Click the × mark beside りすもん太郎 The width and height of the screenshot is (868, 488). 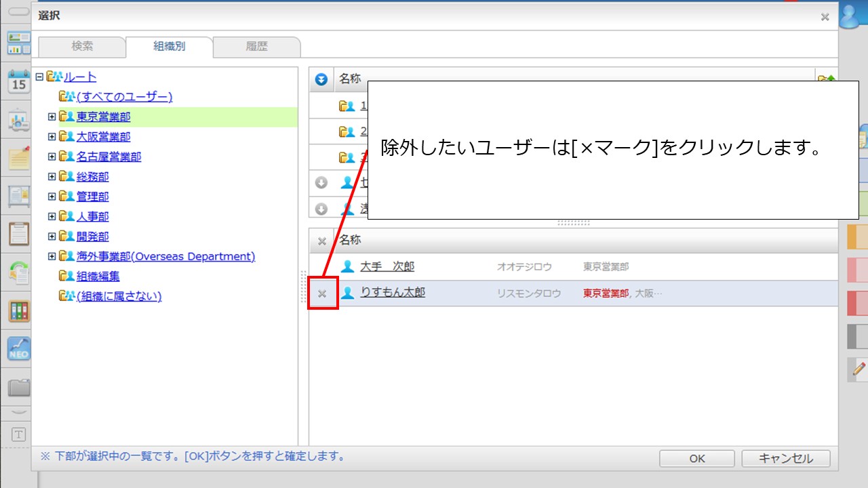pyautogui.click(x=322, y=293)
